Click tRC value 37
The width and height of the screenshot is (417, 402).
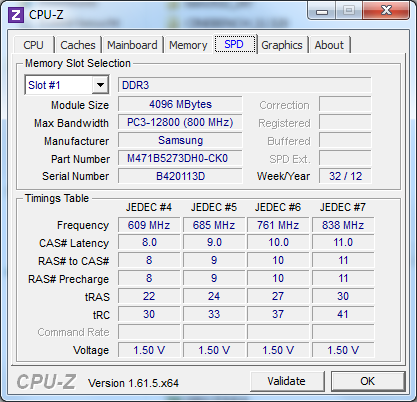pyautogui.click(x=278, y=314)
